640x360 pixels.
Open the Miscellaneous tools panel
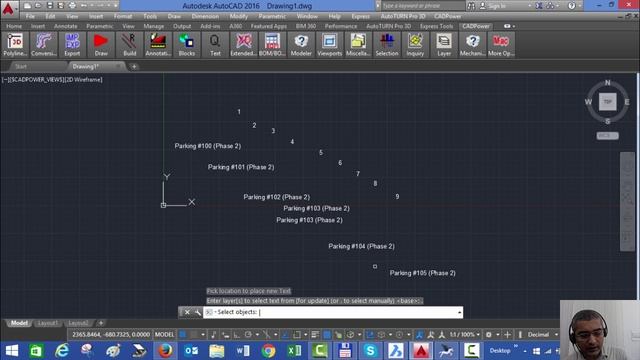(x=358, y=45)
